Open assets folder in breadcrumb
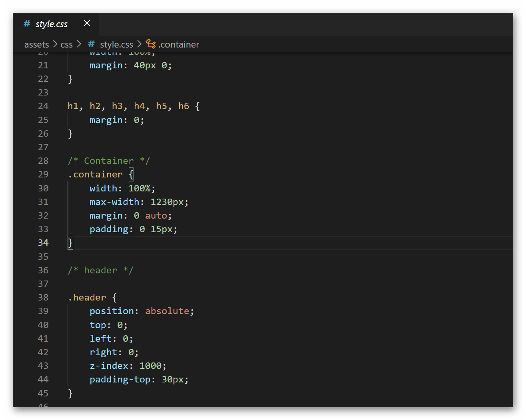Viewport: 526px width, 420px height. click(x=36, y=44)
